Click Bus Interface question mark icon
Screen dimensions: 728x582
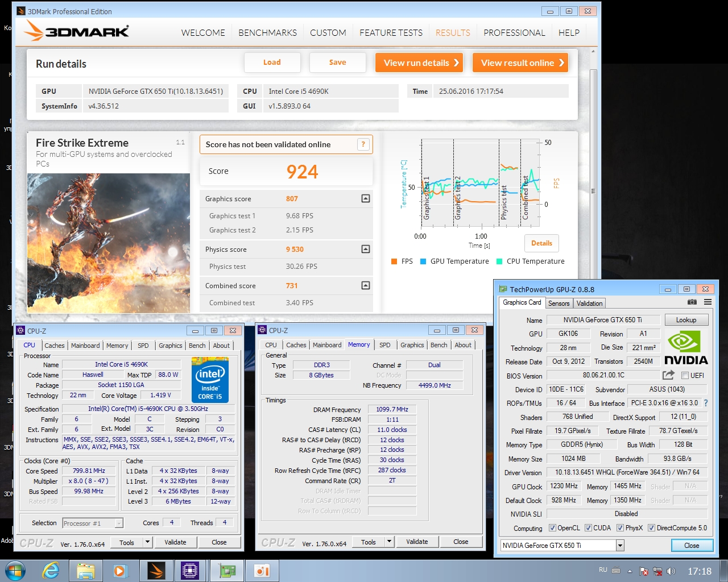[706, 403]
